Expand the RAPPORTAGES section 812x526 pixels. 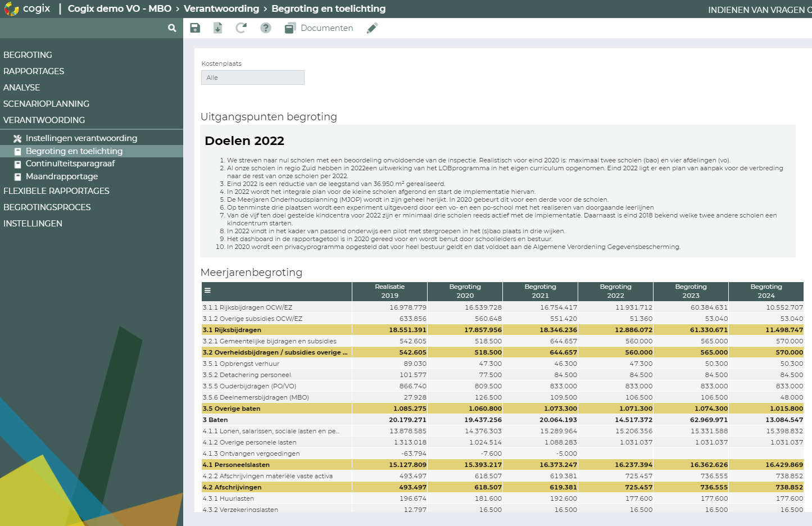pyautogui.click(x=34, y=71)
